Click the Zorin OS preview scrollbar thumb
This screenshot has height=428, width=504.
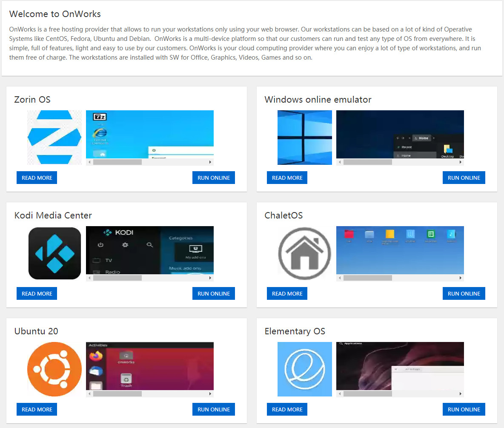coord(117,162)
